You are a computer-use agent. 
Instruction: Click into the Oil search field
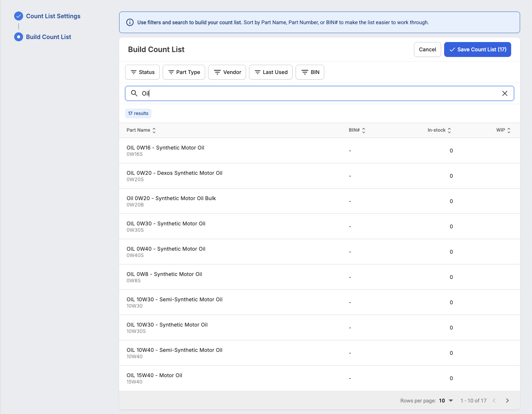pos(319,93)
